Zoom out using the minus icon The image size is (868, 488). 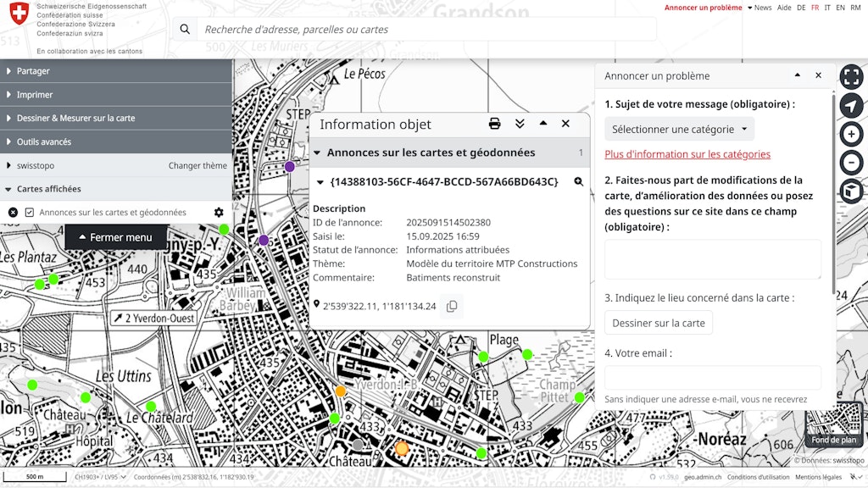(x=850, y=162)
